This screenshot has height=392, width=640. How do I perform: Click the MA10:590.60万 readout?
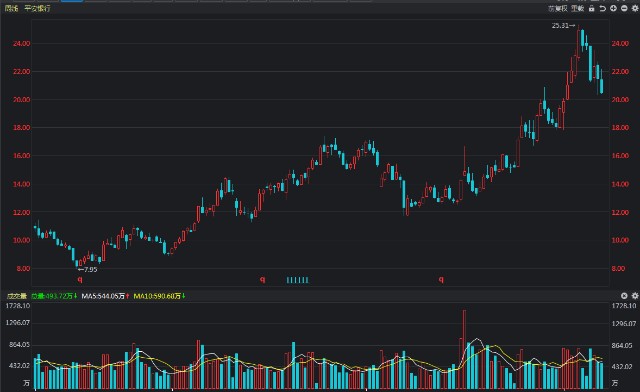(x=159, y=296)
